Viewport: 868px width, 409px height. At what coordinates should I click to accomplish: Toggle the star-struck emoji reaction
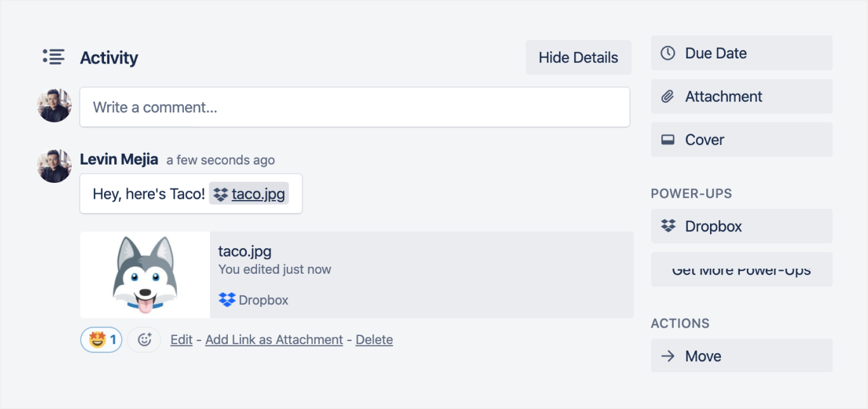coord(101,340)
